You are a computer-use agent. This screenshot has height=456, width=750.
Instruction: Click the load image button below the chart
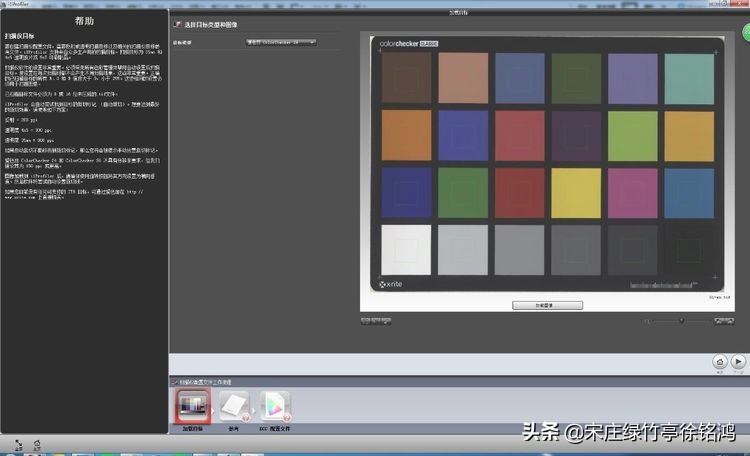pos(547,305)
